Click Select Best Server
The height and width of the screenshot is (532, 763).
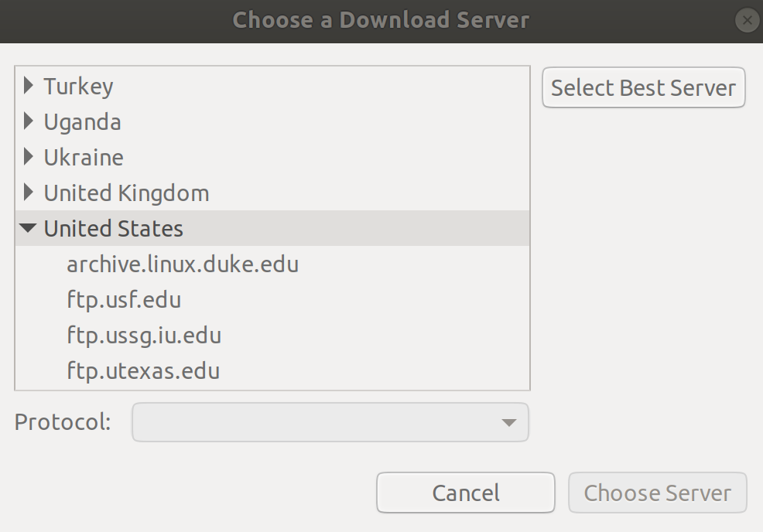pyautogui.click(x=643, y=87)
